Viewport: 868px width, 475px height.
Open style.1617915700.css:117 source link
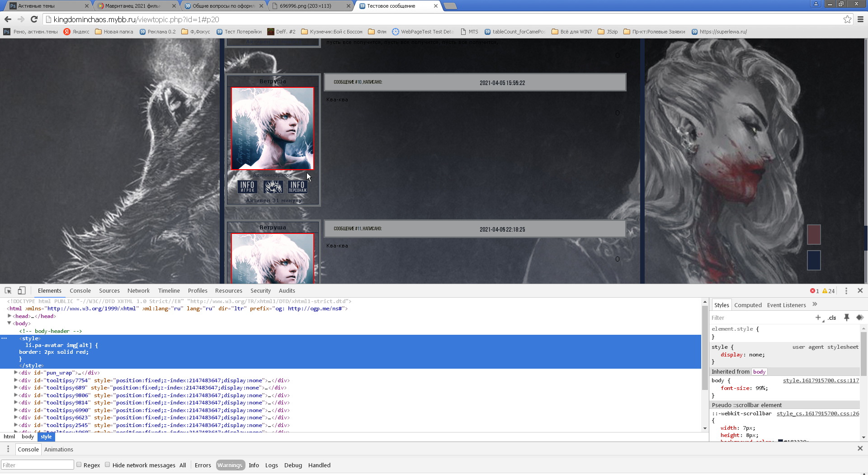click(821, 380)
